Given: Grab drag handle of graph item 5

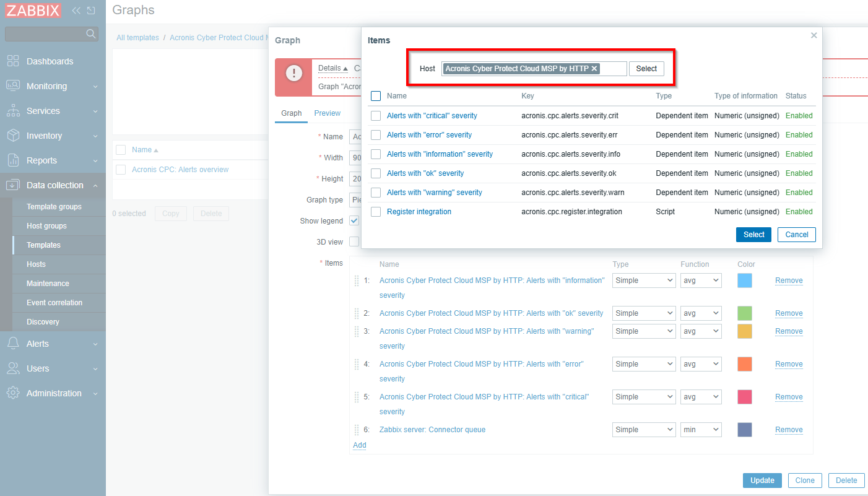Looking at the screenshot, I should (x=357, y=397).
